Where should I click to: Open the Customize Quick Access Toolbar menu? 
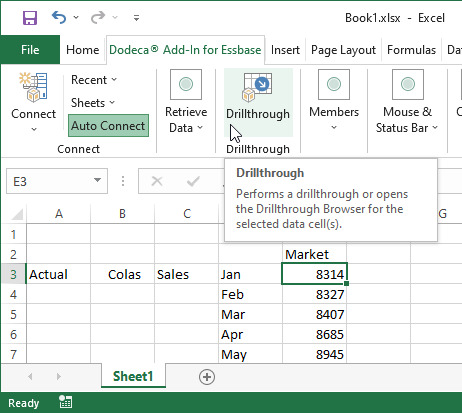136,18
